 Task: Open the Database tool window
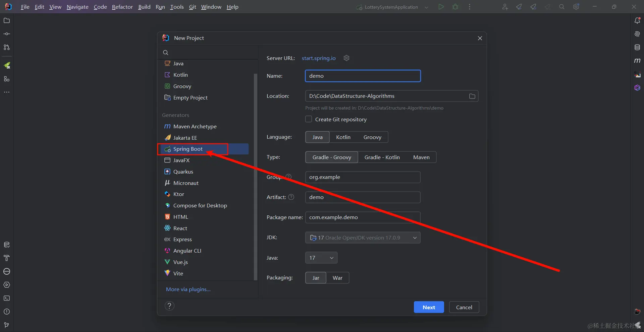point(637,48)
